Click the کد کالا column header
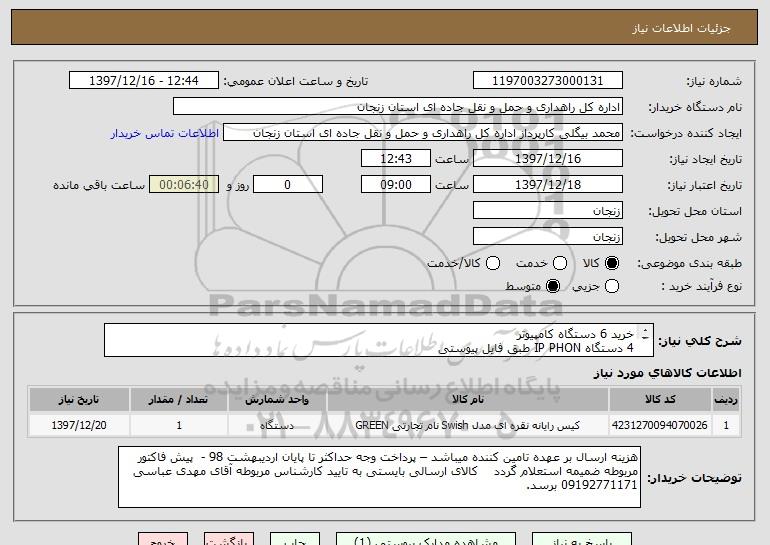This screenshot has width=770, height=545. point(660,399)
